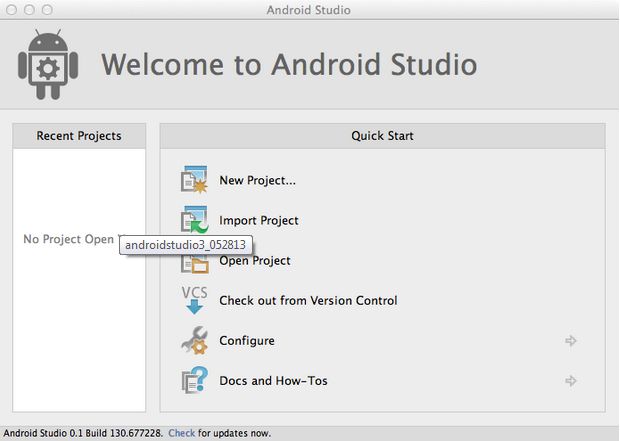Click the Docs and How-Tos question icon

pyautogui.click(x=194, y=380)
